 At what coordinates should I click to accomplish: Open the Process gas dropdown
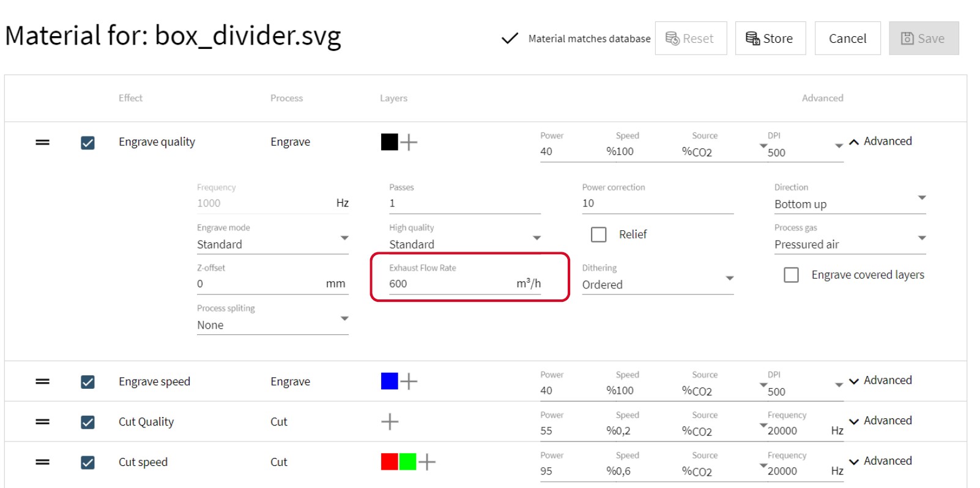849,244
